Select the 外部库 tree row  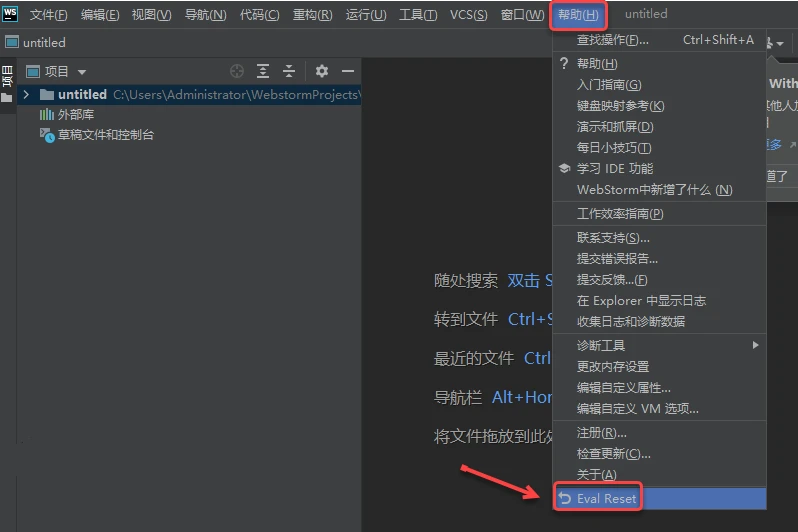pyautogui.click(x=189, y=115)
